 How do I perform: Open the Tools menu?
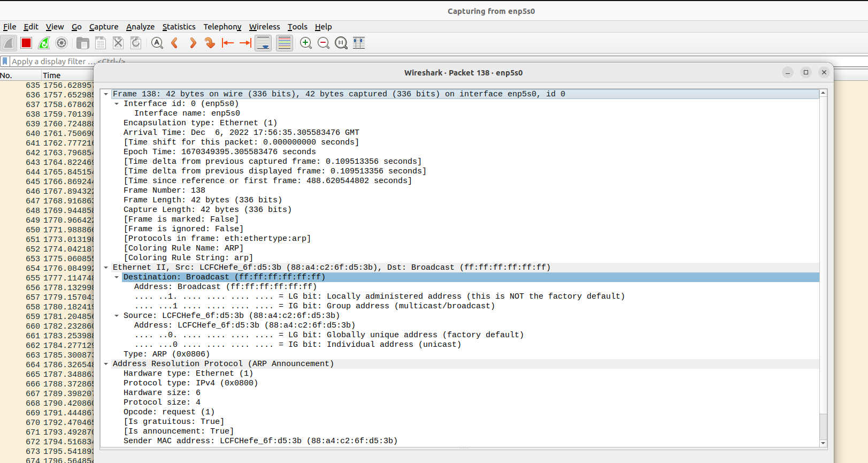pos(297,27)
